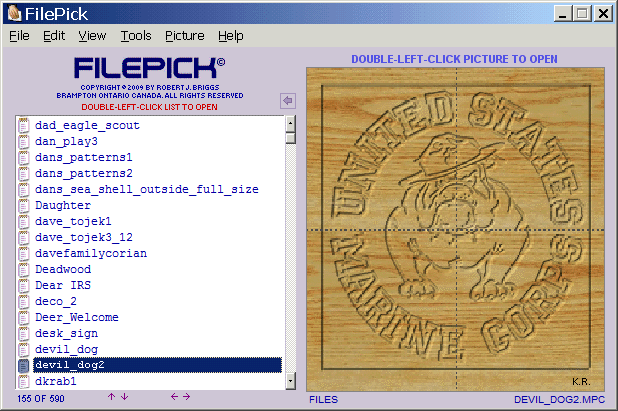Select devil_dog in the file list
618x411 pixels.
(x=66, y=349)
